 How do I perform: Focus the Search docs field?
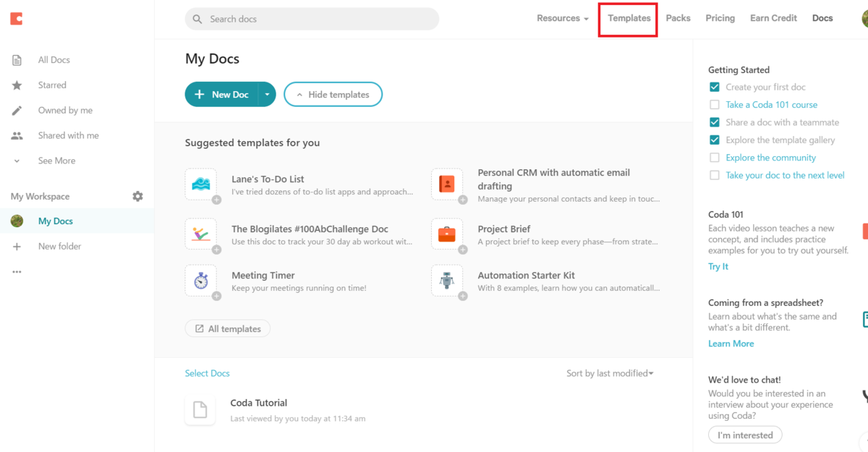pos(312,19)
